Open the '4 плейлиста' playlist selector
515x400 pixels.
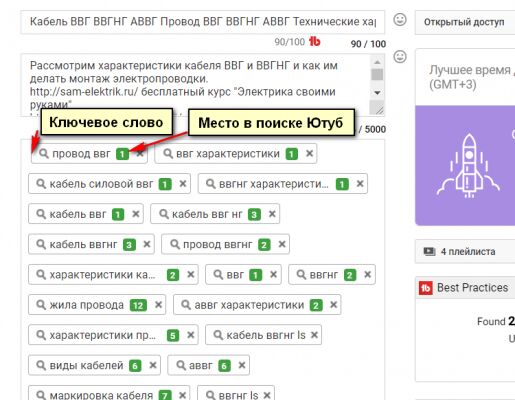465,251
